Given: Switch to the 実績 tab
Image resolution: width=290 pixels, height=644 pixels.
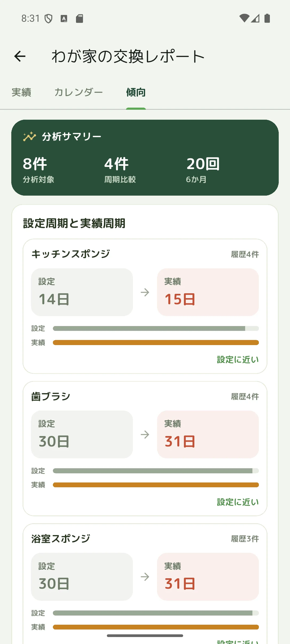Looking at the screenshot, I should (x=21, y=92).
